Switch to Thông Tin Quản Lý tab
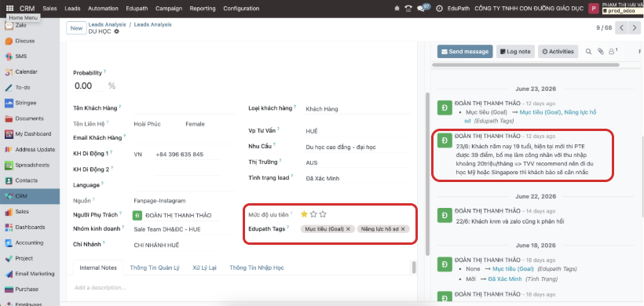644x306 pixels. point(155,268)
